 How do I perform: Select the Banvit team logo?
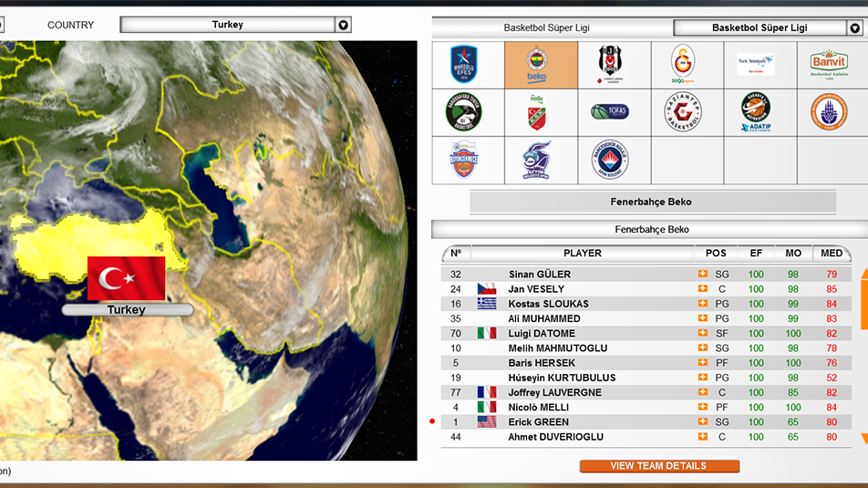(829, 64)
